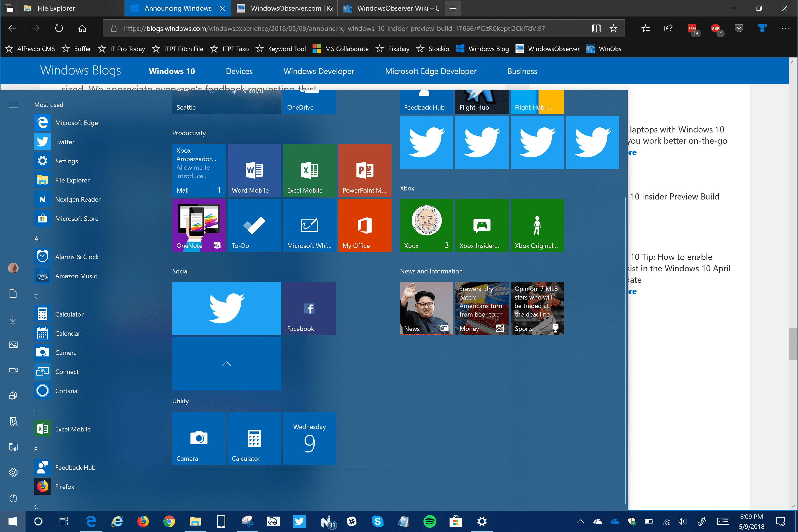Click the Refresh page button
The image size is (798, 532).
(x=59, y=28)
